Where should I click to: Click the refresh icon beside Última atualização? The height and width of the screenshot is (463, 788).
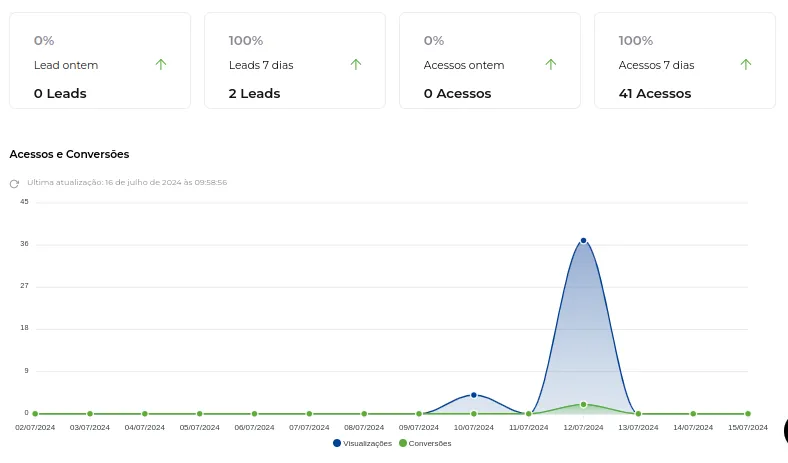[x=15, y=183]
